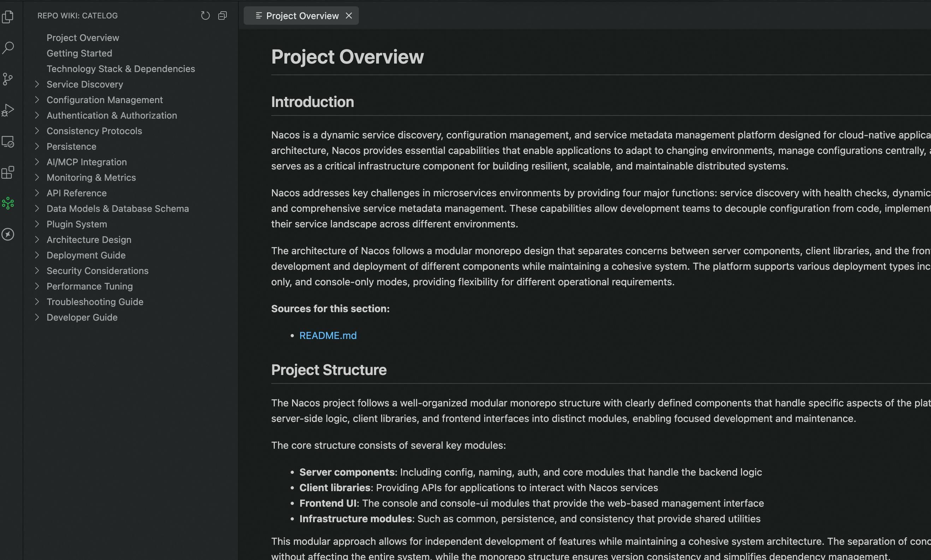Expand the Authentication & Authorization section

37,115
